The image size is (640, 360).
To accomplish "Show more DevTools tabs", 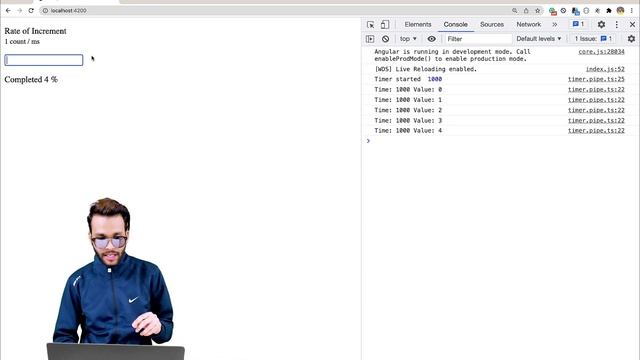I will pyautogui.click(x=555, y=24).
